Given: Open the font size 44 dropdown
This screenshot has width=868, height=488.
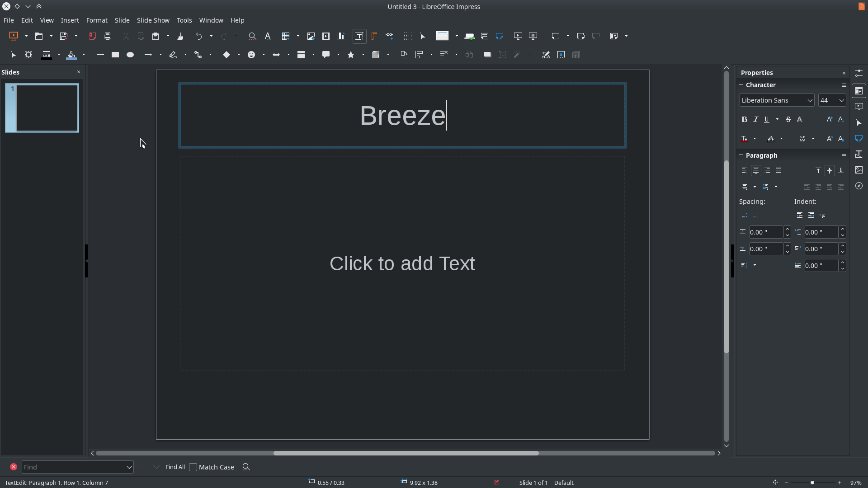Looking at the screenshot, I should tap(841, 100).
